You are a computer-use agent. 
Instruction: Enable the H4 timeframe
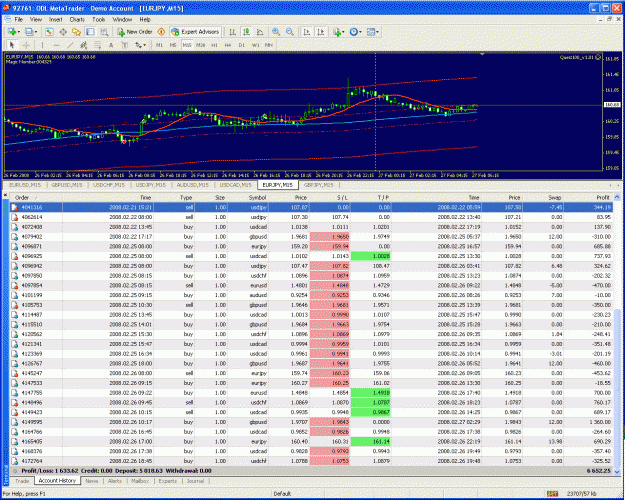coord(228,45)
